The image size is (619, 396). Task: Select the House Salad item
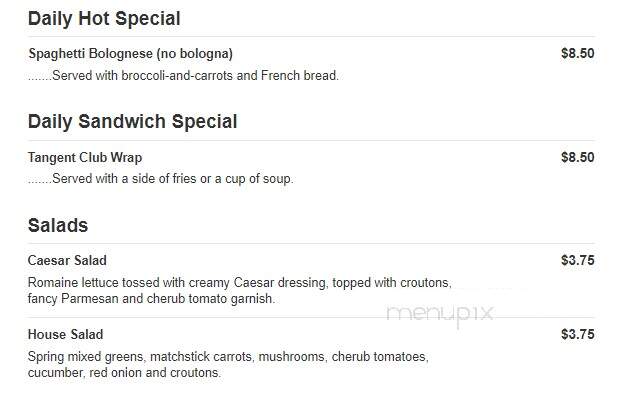coord(66,335)
